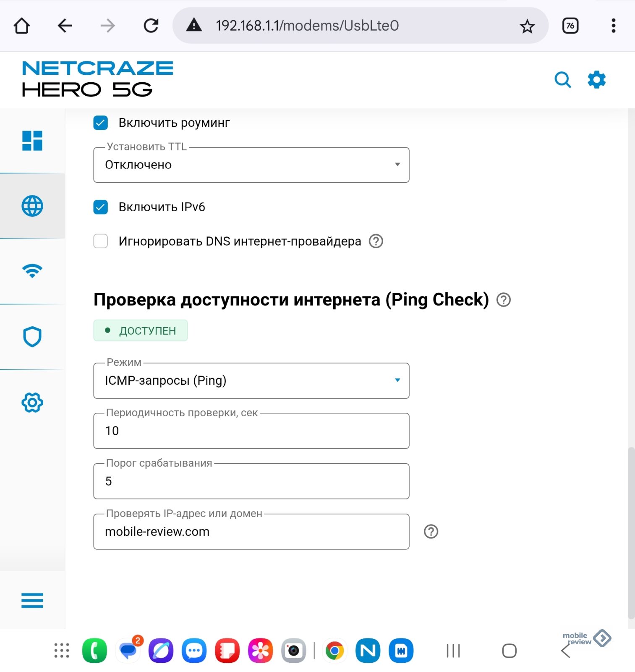Expand the hamburger menu at the sidebar bottom

point(32,600)
